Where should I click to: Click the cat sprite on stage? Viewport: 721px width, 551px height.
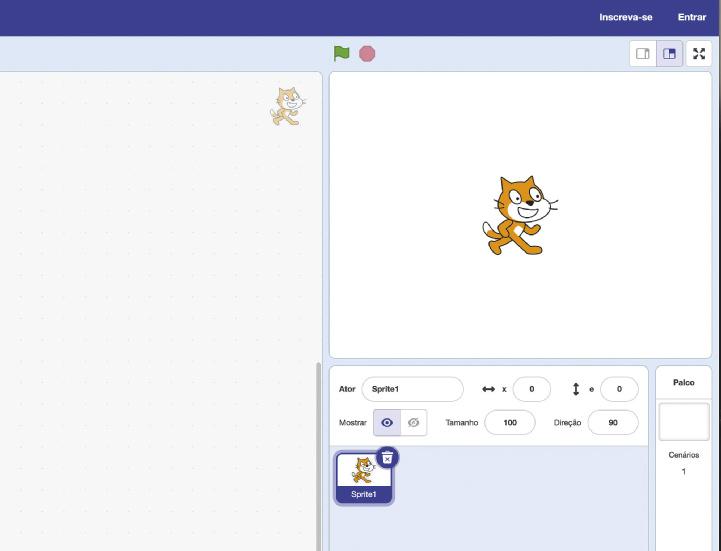[x=520, y=215]
